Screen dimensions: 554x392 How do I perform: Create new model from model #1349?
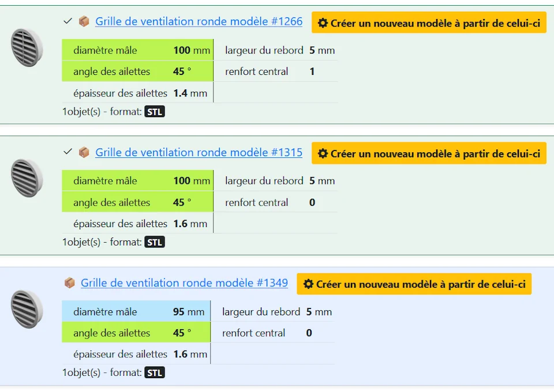(414, 284)
